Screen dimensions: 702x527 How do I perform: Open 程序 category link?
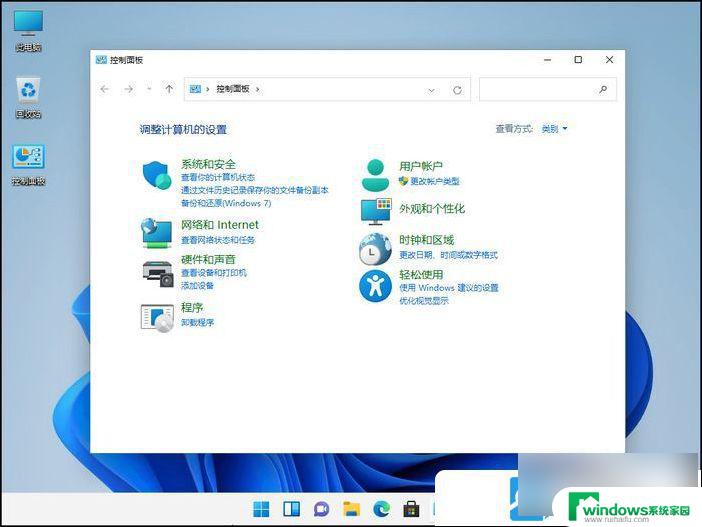pyautogui.click(x=192, y=308)
